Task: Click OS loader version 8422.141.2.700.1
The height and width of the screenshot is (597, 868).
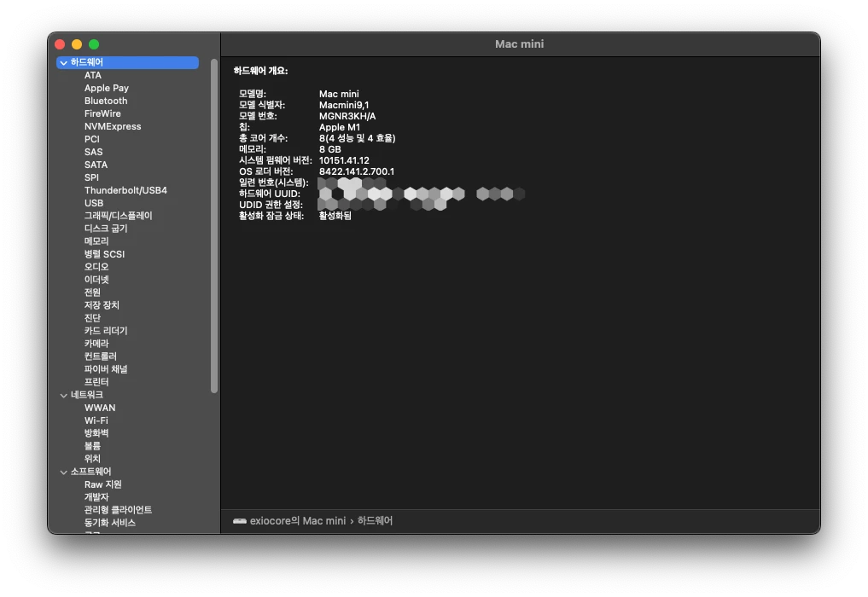Action: click(357, 171)
